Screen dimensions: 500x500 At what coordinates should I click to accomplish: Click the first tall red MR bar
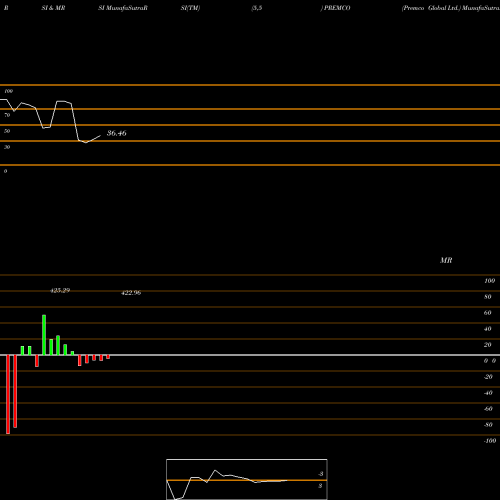pyautogui.click(x=8, y=394)
